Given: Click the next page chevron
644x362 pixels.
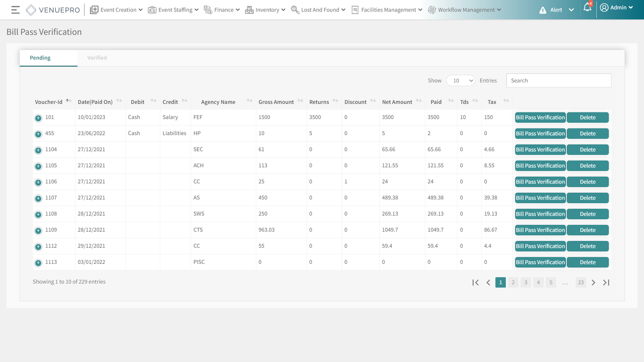Looking at the screenshot, I should pos(593,282).
